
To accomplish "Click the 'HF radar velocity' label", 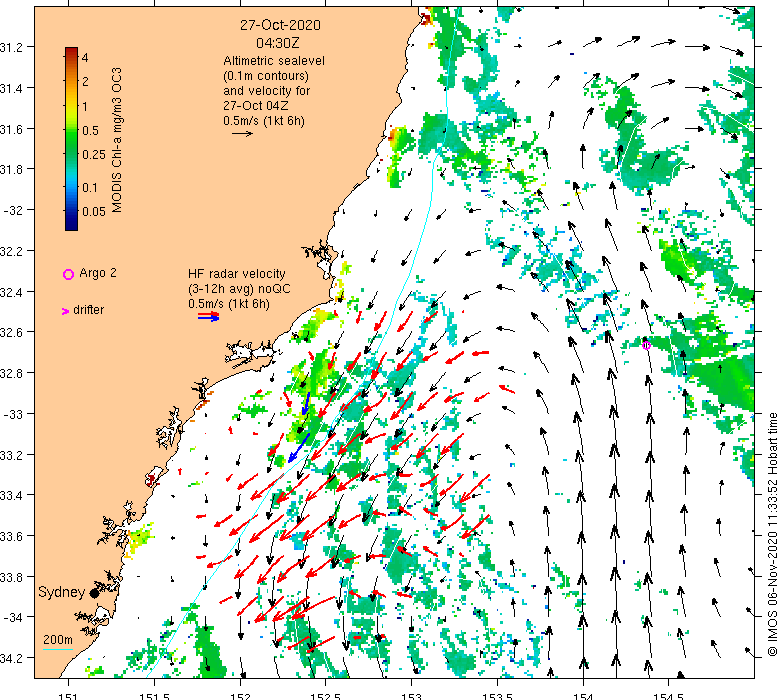I will click(237, 274).
